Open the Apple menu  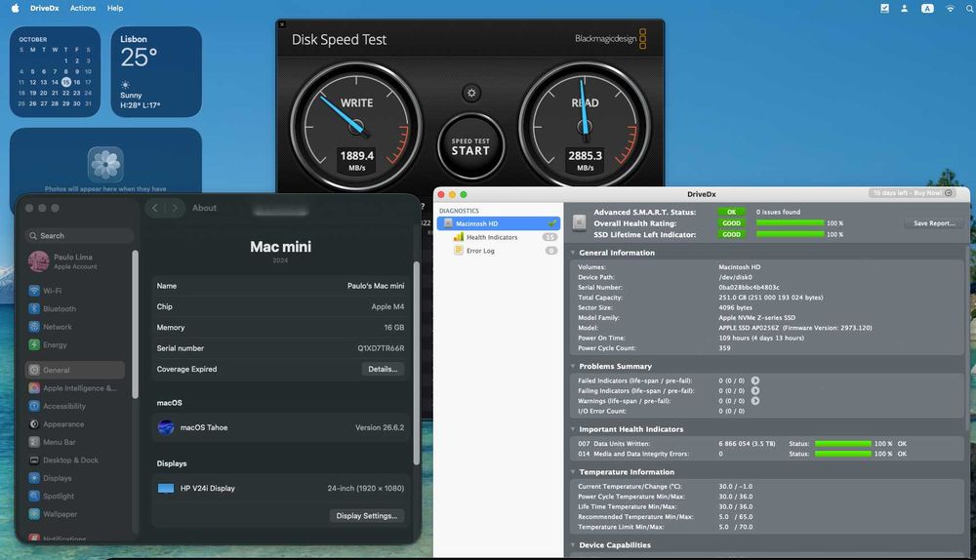pyautogui.click(x=15, y=8)
